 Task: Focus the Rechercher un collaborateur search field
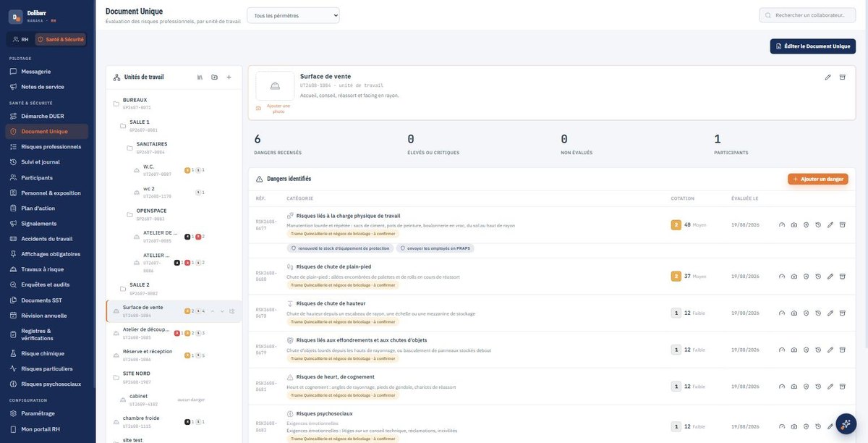click(x=807, y=15)
